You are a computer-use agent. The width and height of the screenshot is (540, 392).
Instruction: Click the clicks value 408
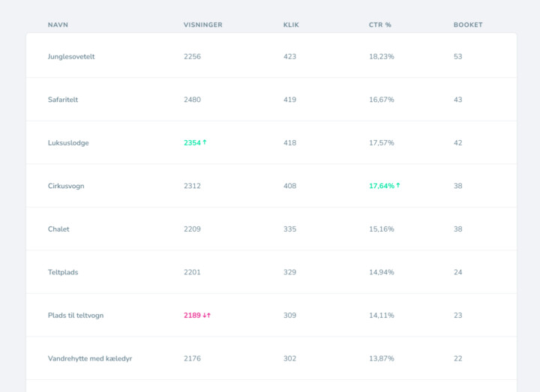pos(289,186)
